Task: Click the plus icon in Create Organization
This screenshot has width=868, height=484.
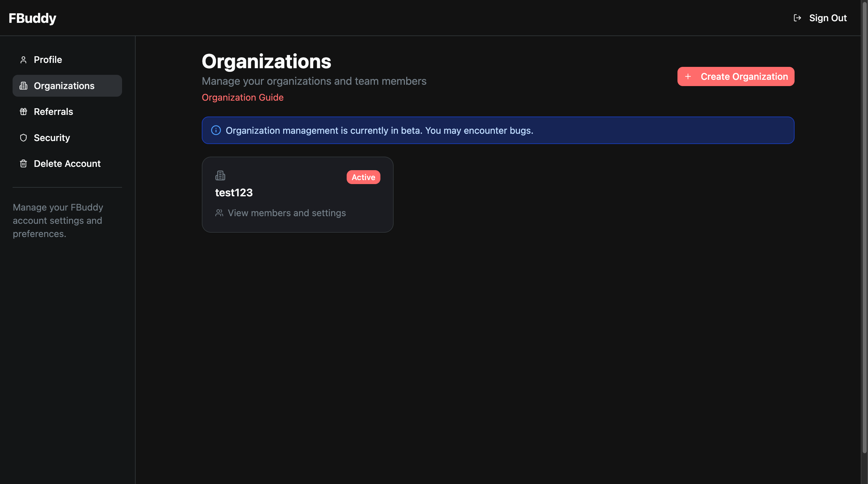Action: click(688, 76)
